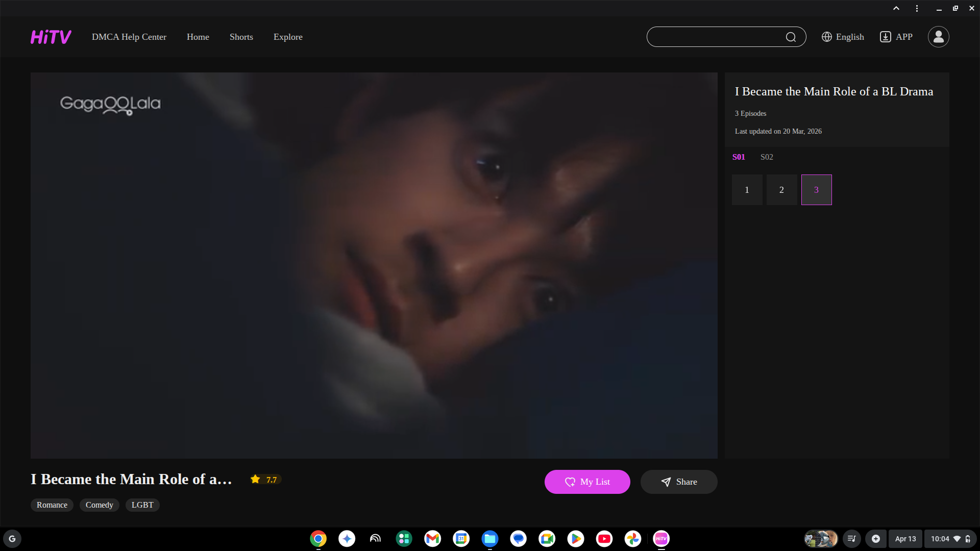This screenshot has width=980, height=551.
Task: Expand the caret at window top
Action: coord(896,8)
